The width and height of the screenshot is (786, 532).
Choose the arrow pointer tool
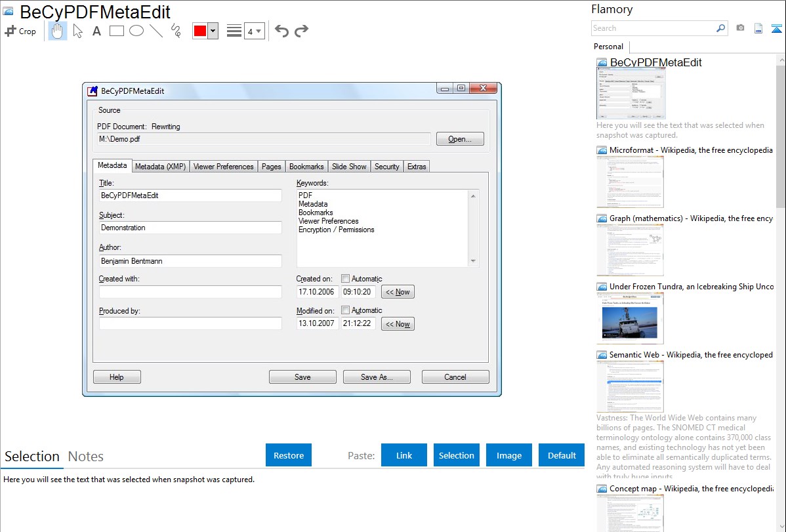point(77,31)
